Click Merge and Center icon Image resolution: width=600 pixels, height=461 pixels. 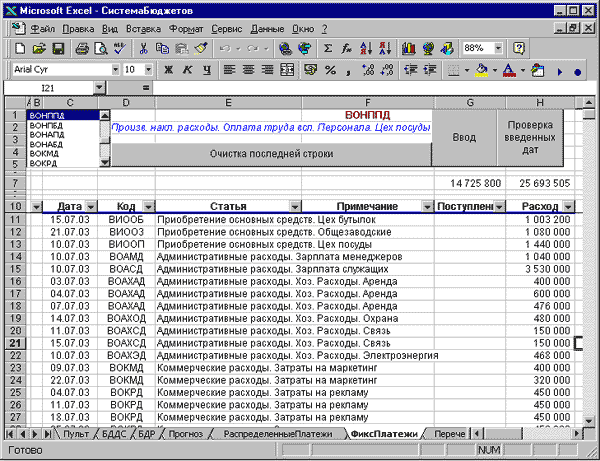pos(287,70)
